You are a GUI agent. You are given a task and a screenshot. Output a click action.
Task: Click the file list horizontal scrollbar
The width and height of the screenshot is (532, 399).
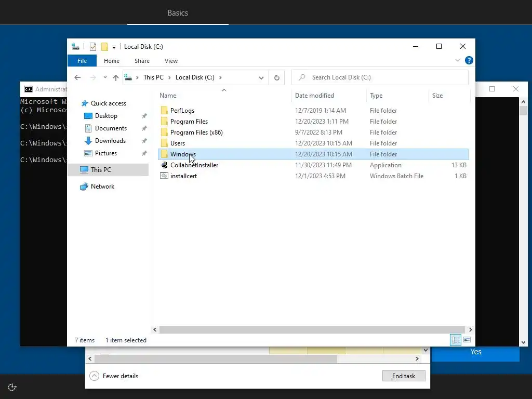(x=312, y=329)
